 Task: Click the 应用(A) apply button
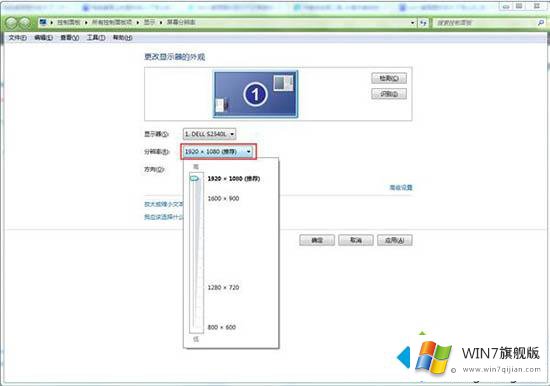[x=395, y=240]
